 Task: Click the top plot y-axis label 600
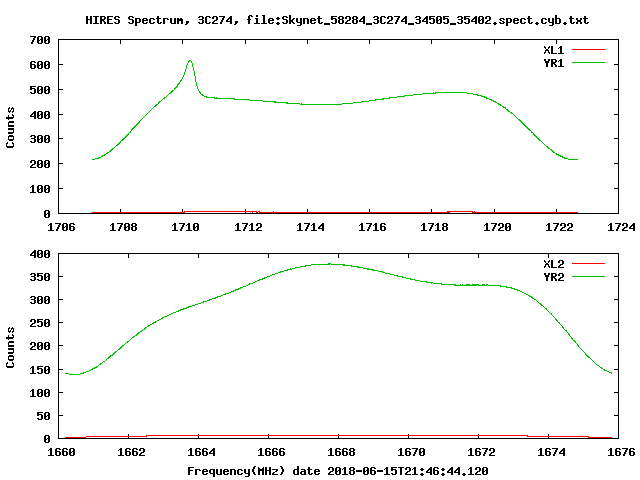40,65
